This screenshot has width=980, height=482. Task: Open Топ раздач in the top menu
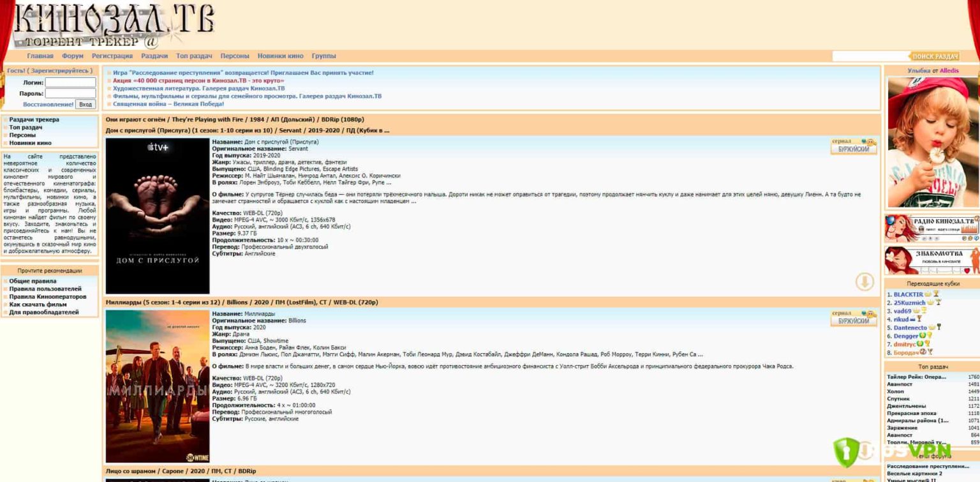click(194, 56)
